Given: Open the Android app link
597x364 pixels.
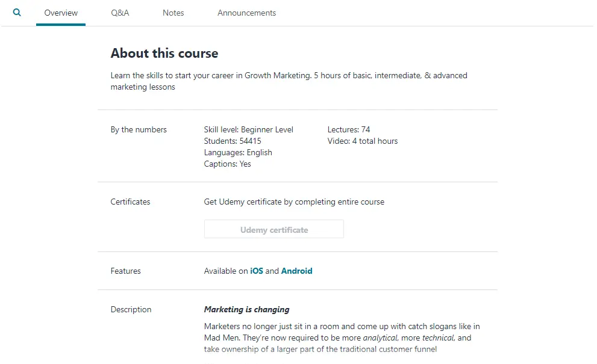Looking at the screenshot, I should click(x=296, y=271).
